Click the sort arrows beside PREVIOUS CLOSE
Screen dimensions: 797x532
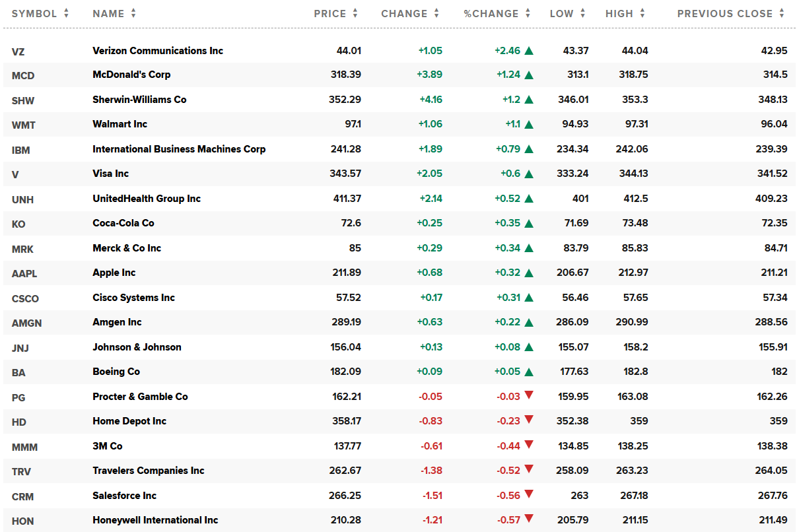pyautogui.click(x=782, y=13)
